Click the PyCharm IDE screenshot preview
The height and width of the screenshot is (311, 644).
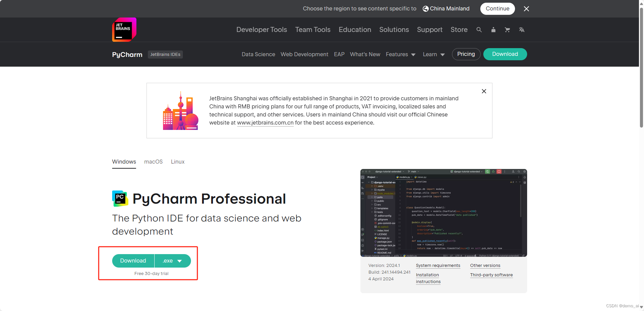coord(444,213)
